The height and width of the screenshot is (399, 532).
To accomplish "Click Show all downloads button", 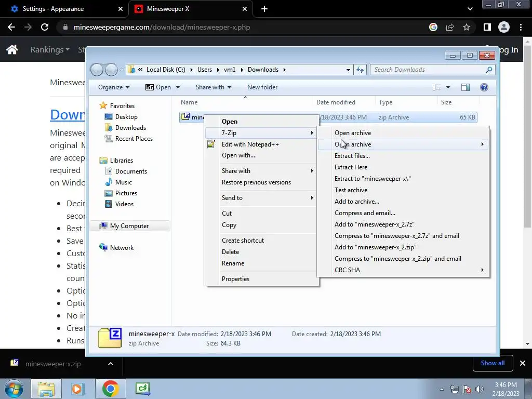I will [x=493, y=363].
